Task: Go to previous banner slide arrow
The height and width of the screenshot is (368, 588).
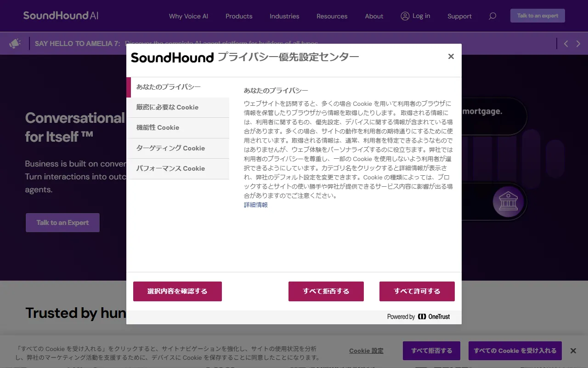Action: coord(565,43)
